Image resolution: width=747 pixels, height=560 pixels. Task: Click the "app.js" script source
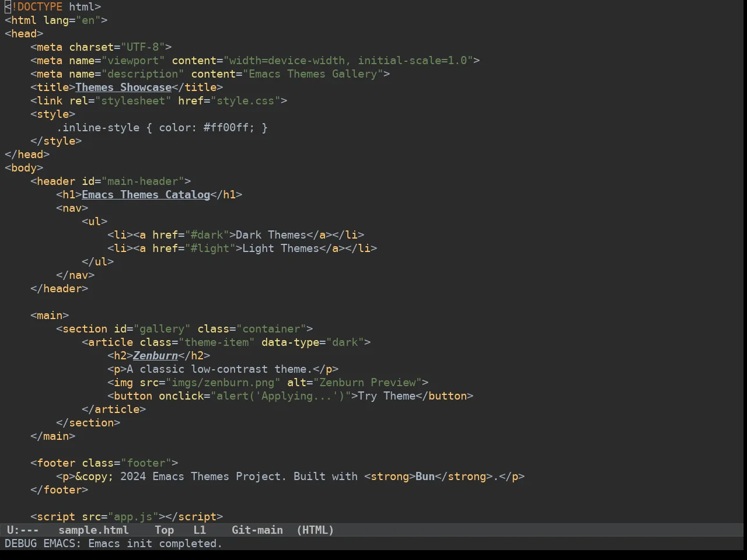pos(133,517)
